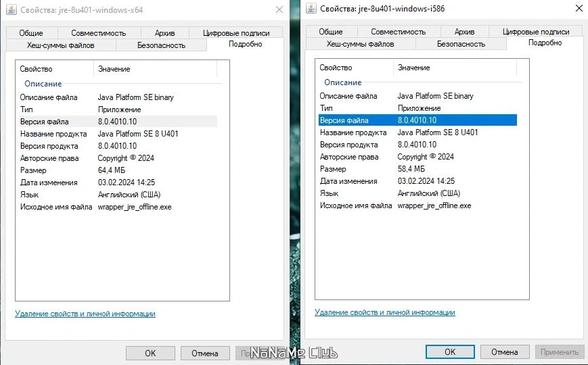Select Исходное имя файла row in x64 window
The height and width of the screenshot is (365, 588).
(x=118, y=207)
